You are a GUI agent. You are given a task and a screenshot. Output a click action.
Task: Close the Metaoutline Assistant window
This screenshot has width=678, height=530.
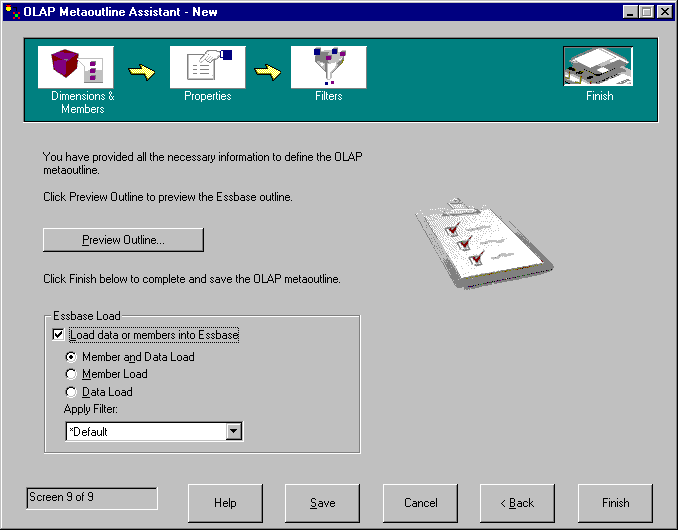[664, 12]
